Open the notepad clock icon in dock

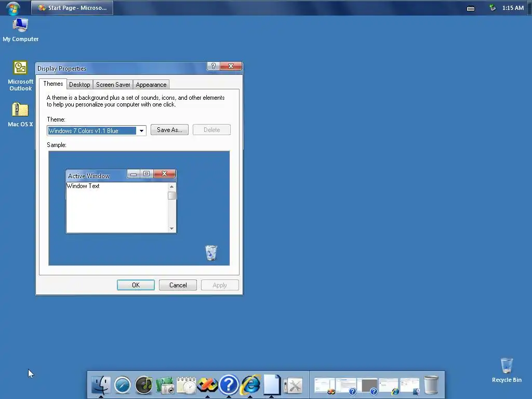pos(186,385)
